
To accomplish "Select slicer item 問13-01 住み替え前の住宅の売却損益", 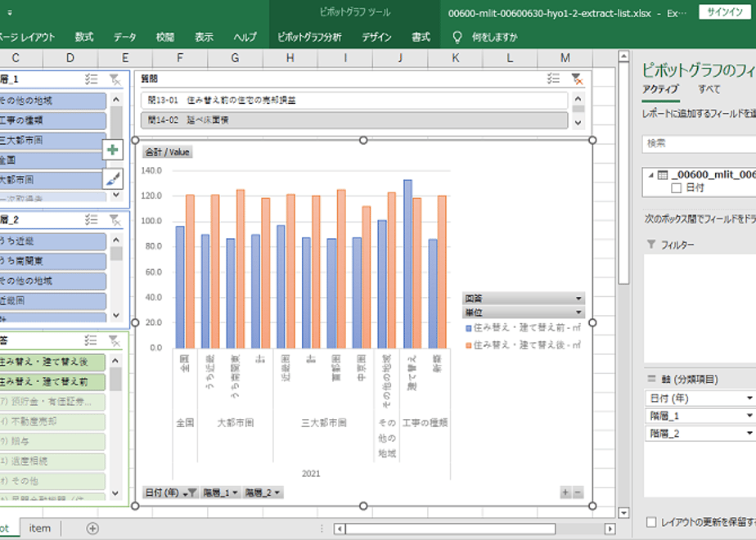I will [354, 101].
